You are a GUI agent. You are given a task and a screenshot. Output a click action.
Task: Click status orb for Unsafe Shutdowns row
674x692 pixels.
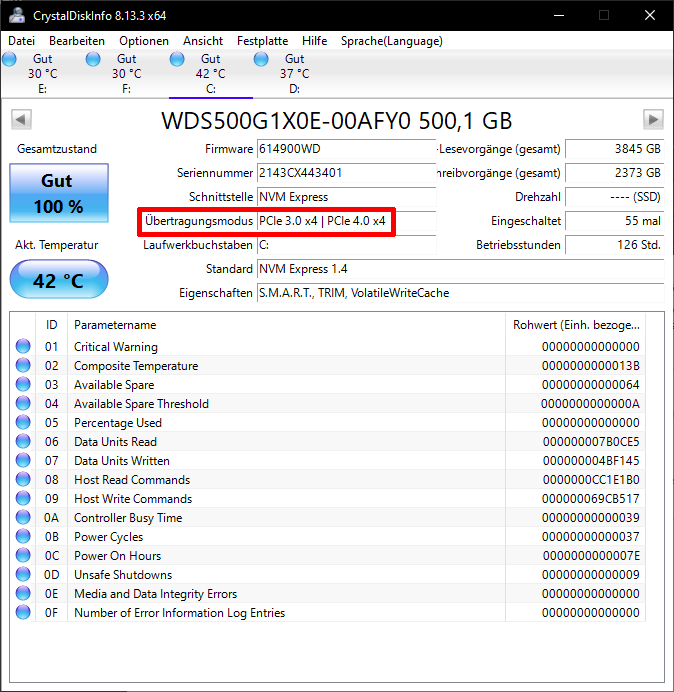pos(23,574)
